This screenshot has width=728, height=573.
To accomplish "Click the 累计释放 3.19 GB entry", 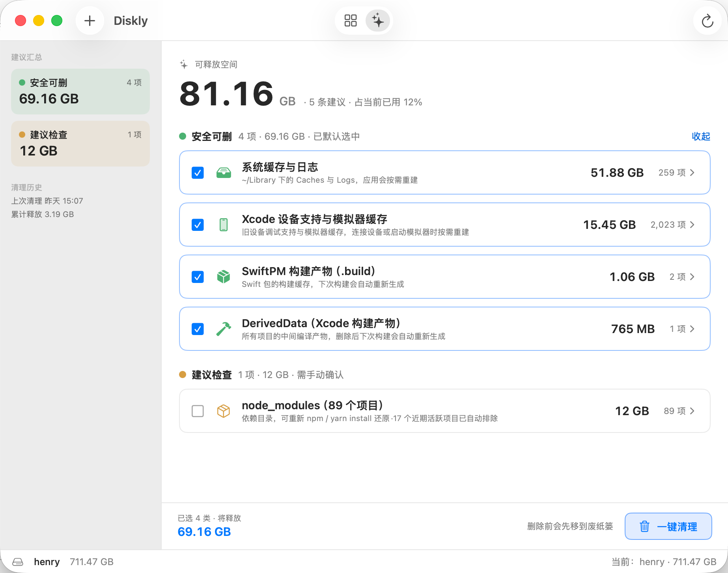I will point(43,214).
